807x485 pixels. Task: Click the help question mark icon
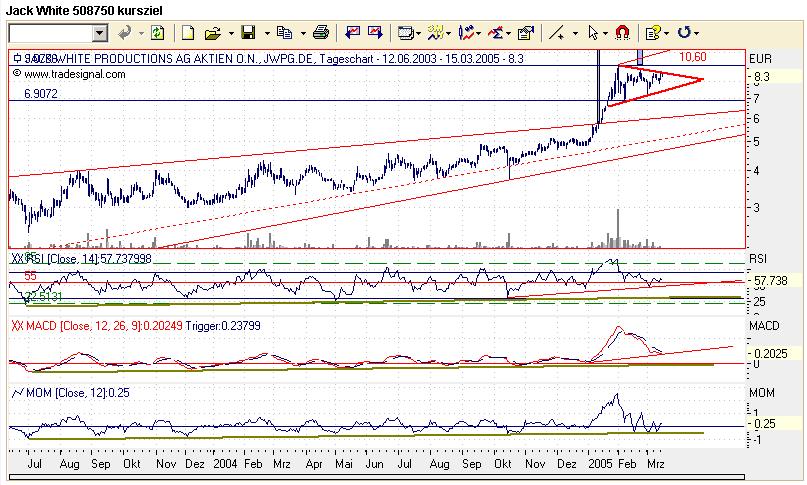653,33
